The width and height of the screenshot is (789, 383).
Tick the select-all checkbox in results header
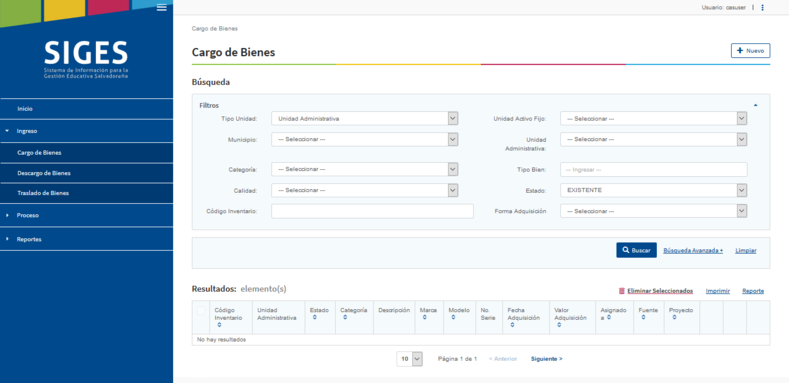tap(201, 311)
